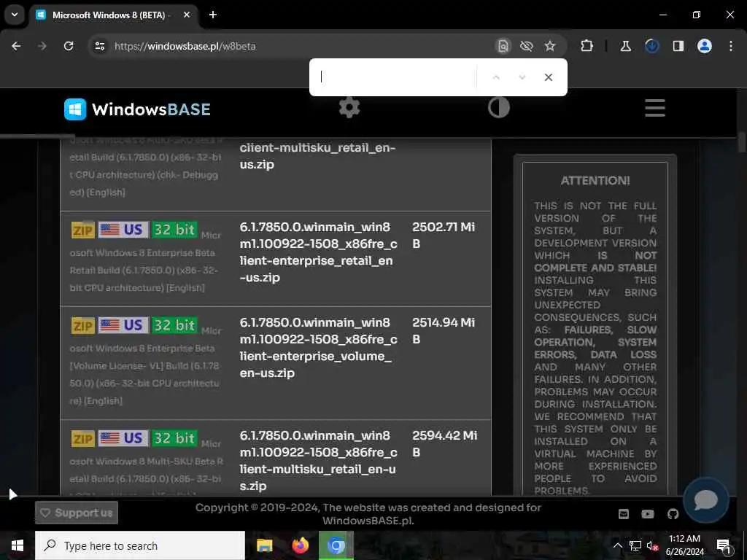Viewport: 747px width, 560px height.
Task: Close the Microsoft Windows 8 (BETA) tab
Action: pyautogui.click(x=187, y=15)
